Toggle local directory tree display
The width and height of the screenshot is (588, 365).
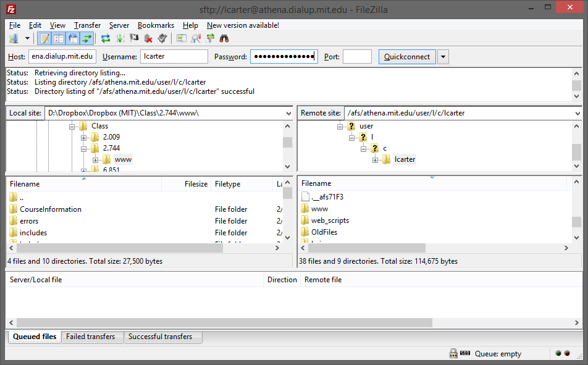point(59,38)
